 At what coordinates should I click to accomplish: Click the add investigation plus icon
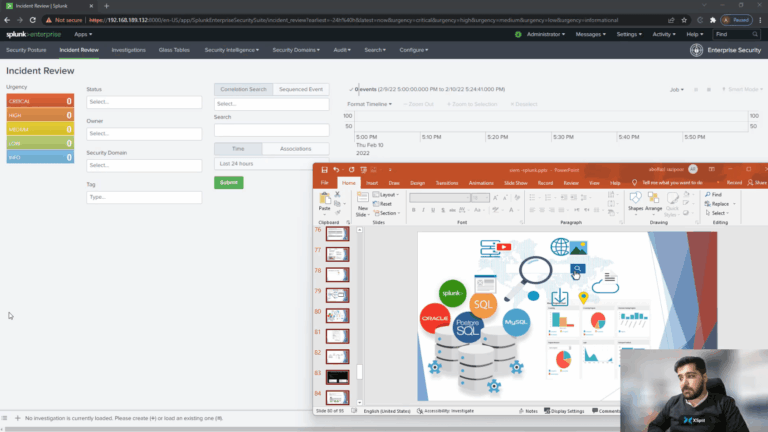18,418
